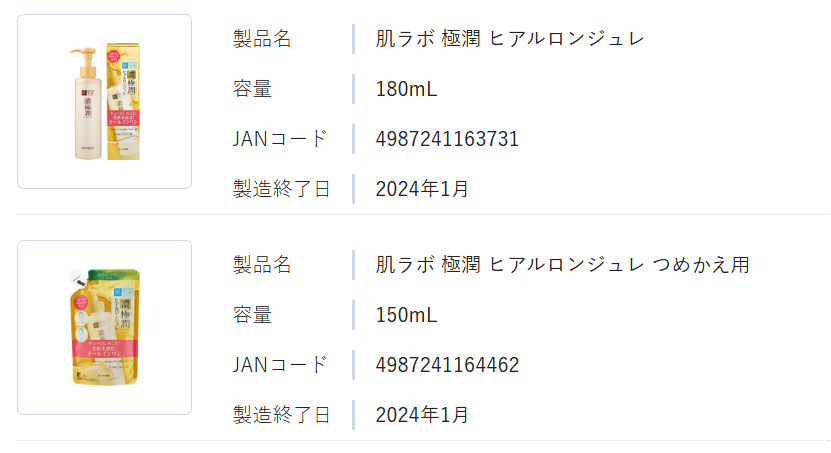Click the white pump bottle in first image
This screenshot has height=453, width=831.
85,104
